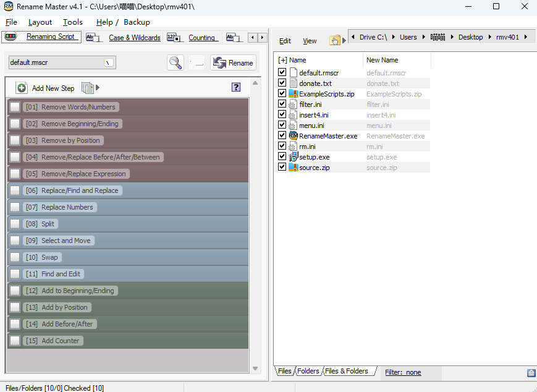
Task: Click the tab strip scroll-left arrow
Action: pos(253,37)
